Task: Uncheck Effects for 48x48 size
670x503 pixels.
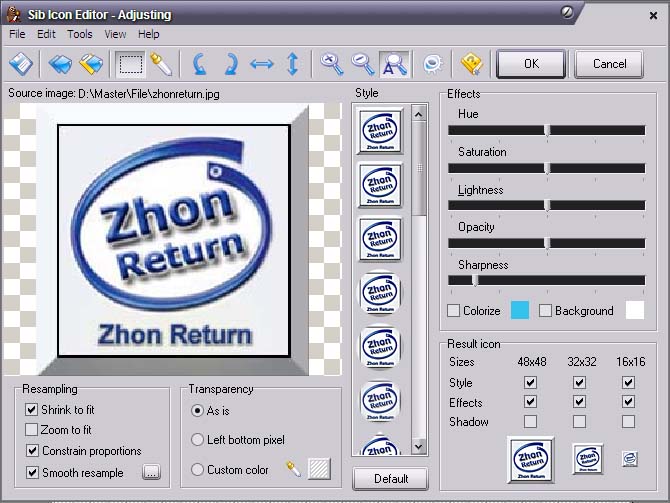Action: [530, 402]
